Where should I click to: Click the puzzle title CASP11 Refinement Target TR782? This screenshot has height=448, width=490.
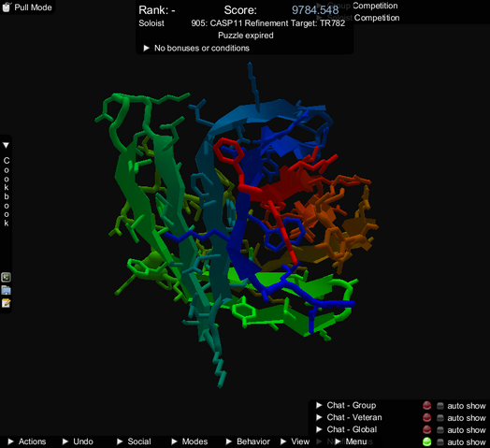point(268,23)
